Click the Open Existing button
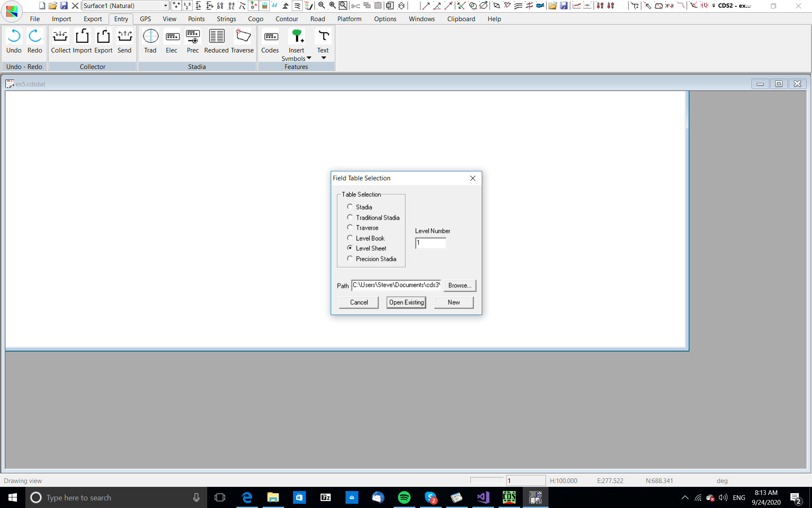 point(406,302)
